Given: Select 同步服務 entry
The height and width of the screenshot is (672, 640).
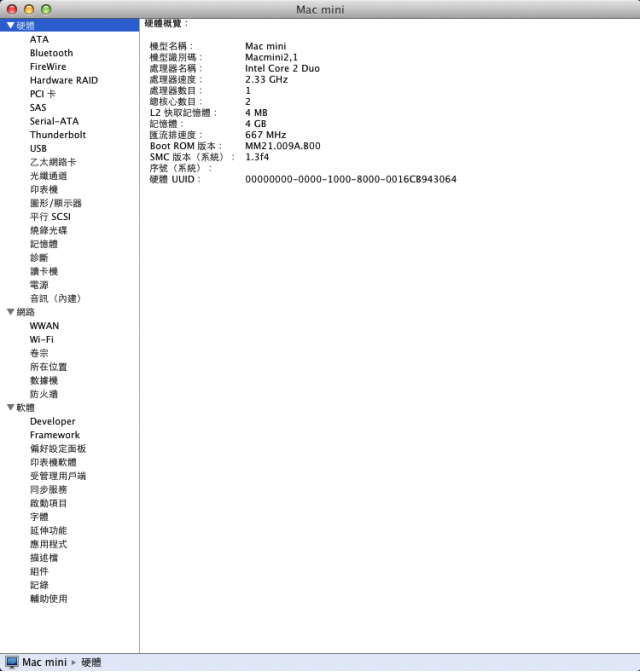Looking at the screenshot, I should point(48,490).
